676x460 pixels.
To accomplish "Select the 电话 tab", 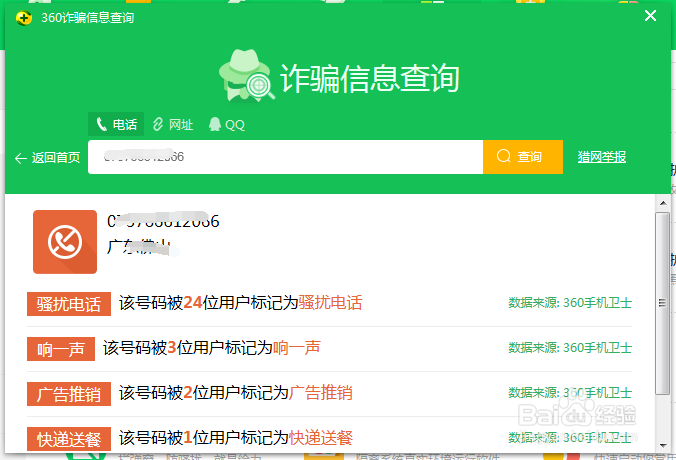I will click(x=116, y=124).
